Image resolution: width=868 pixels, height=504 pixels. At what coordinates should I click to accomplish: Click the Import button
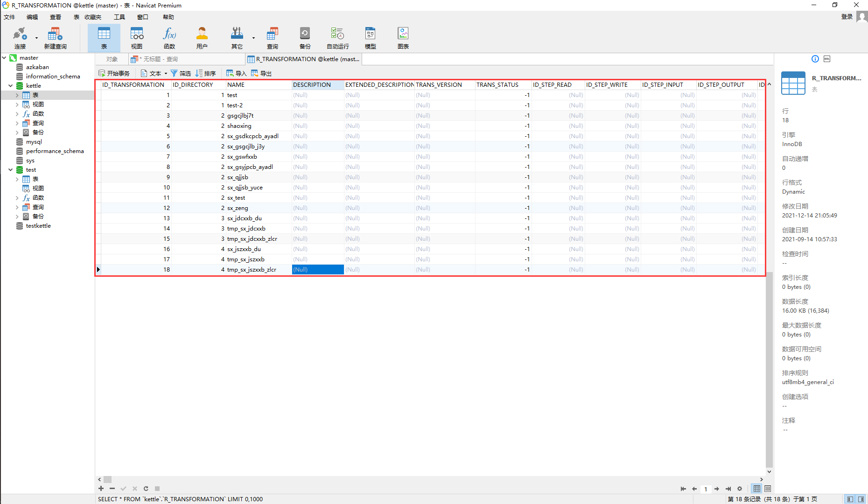[236, 73]
